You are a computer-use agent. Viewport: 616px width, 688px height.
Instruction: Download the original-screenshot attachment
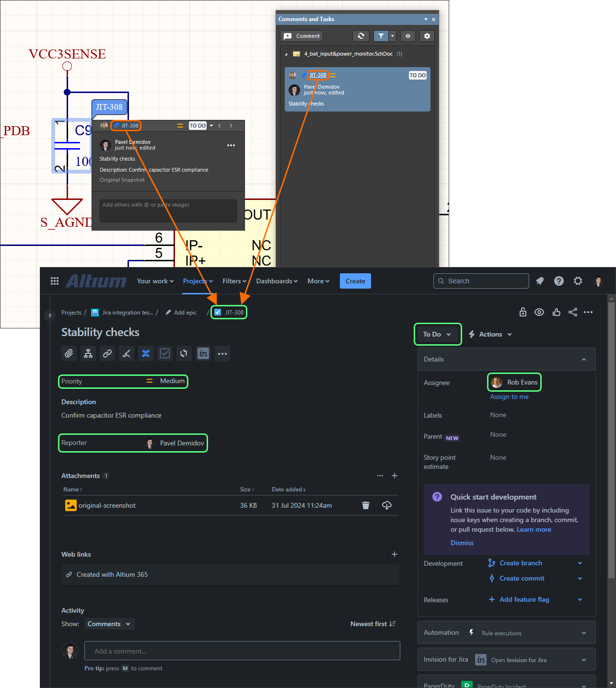coord(387,505)
